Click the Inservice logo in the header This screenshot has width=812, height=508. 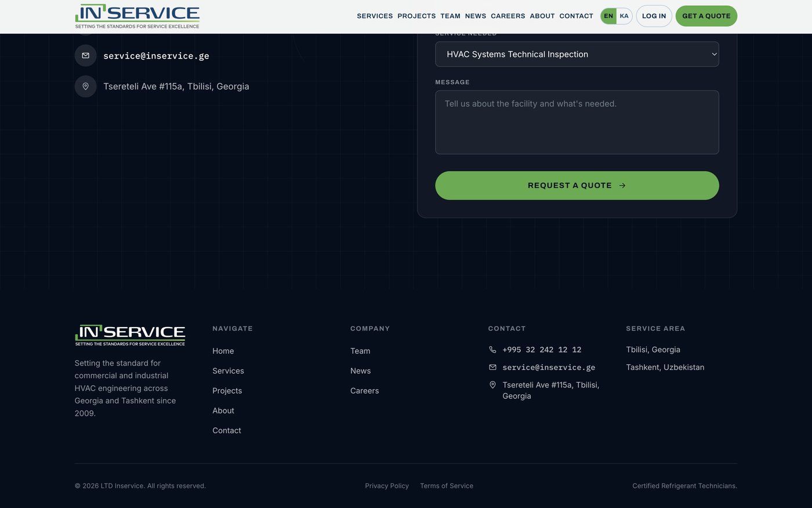[x=137, y=16]
